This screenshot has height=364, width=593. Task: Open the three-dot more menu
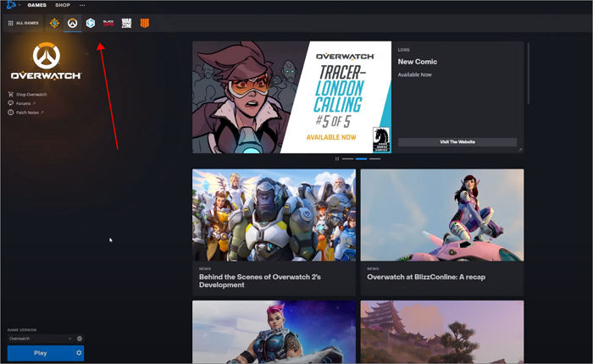point(82,5)
